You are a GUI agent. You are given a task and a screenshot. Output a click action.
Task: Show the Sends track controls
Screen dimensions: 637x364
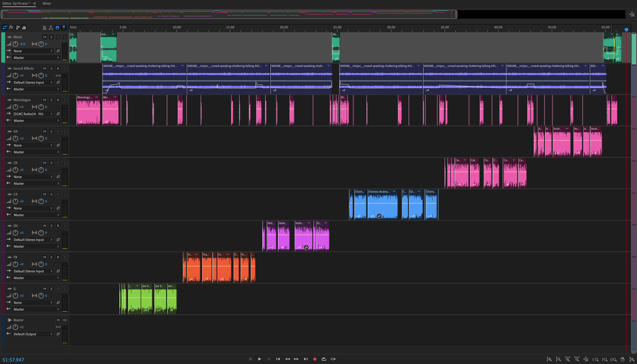click(18, 27)
